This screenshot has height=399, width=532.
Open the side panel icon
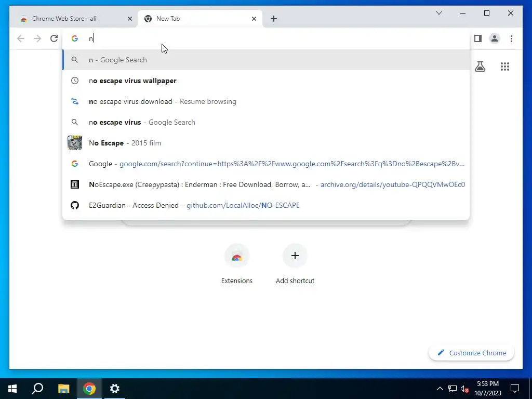pyautogui.click(x=478, y=38)
